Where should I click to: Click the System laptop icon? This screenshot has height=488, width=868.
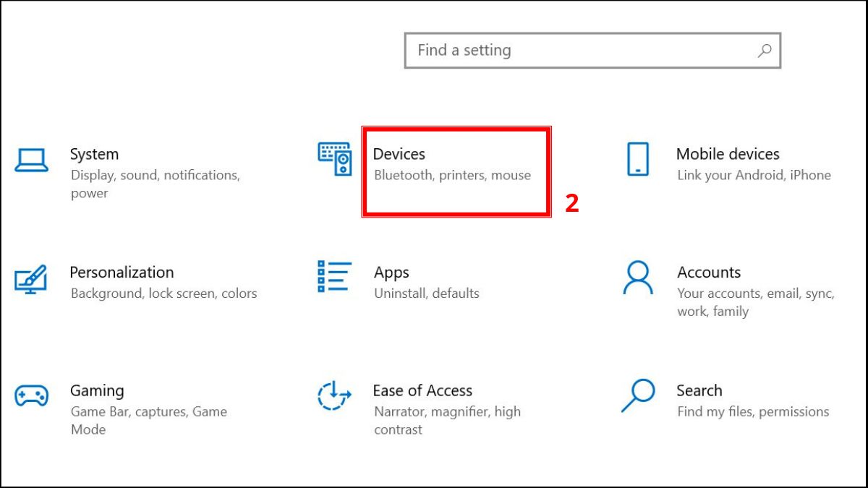(31, 160)
